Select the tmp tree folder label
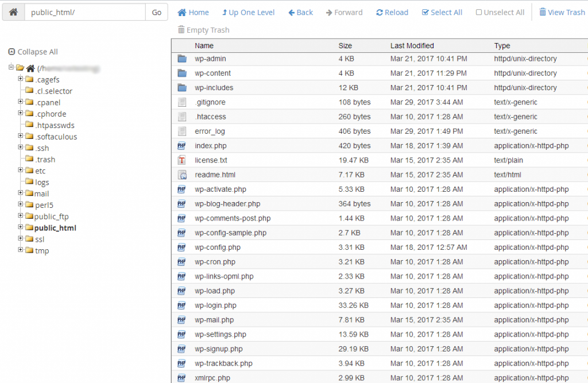 [x=42, y=250]
